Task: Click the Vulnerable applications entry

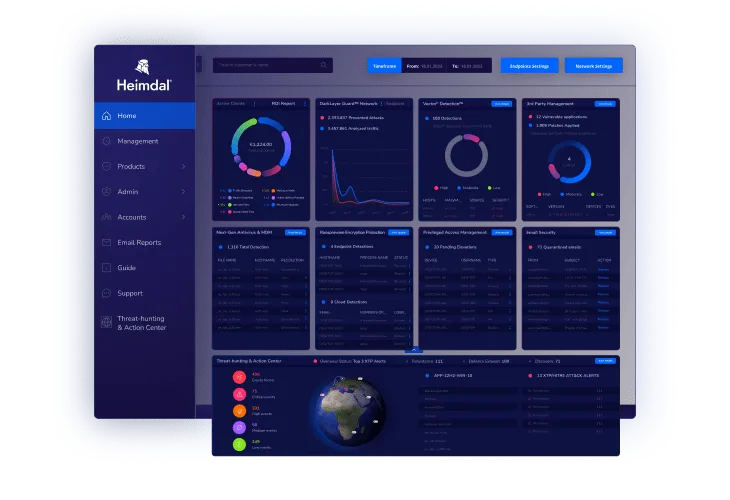Action: (x=558, y=117)
